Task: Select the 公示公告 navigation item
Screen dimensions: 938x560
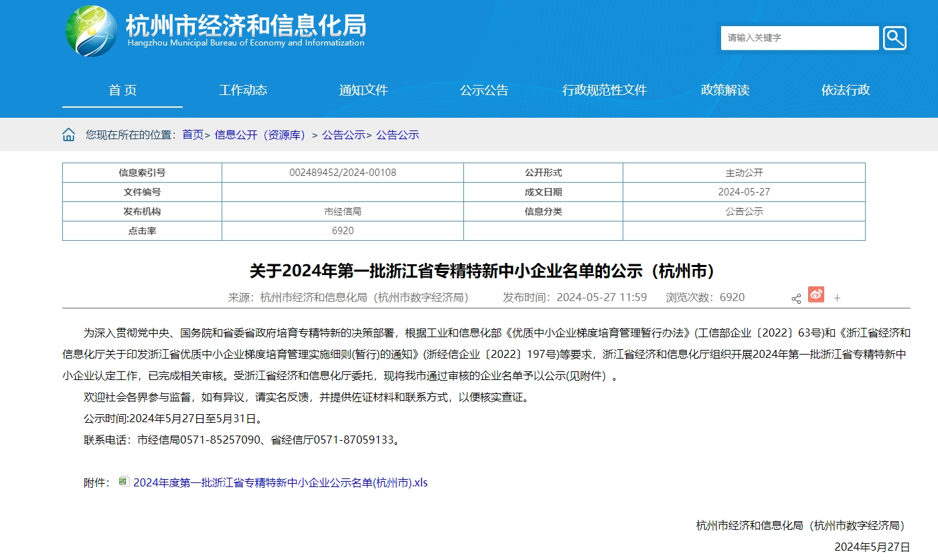Action: click(x=484, y=90)
